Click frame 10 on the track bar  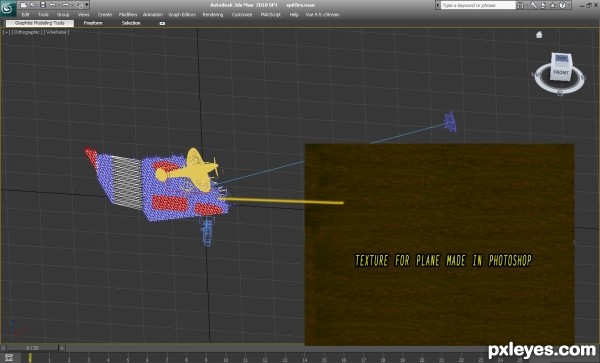tap(225, 359)
